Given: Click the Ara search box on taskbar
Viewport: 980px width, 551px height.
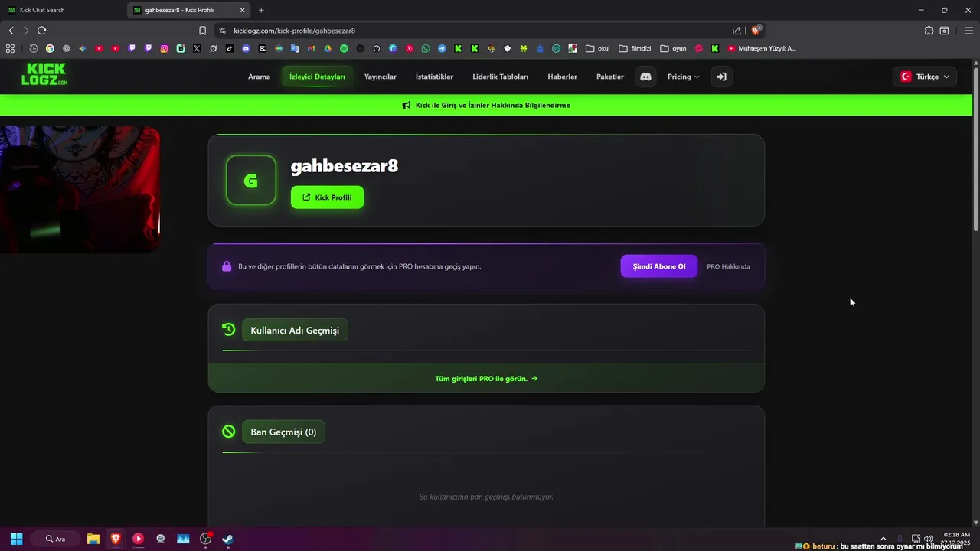Looking at the screenshot, I should coord(55,539).
